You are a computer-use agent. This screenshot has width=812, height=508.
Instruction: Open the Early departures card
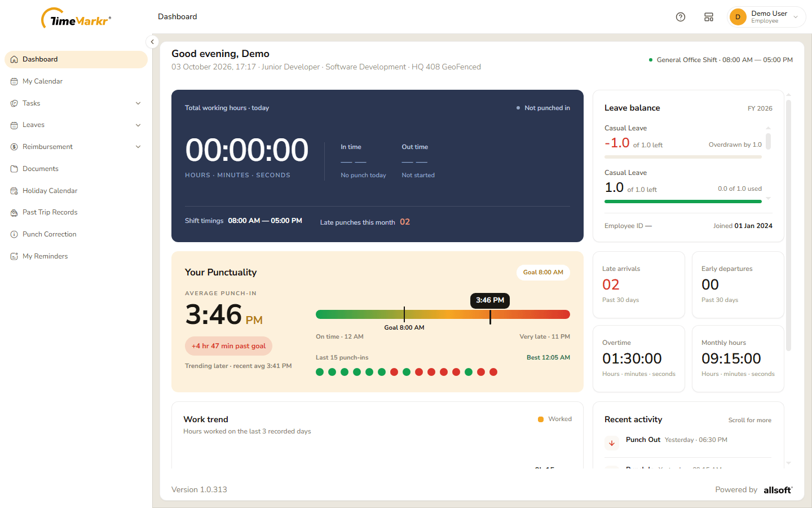(x=738, y=285)
